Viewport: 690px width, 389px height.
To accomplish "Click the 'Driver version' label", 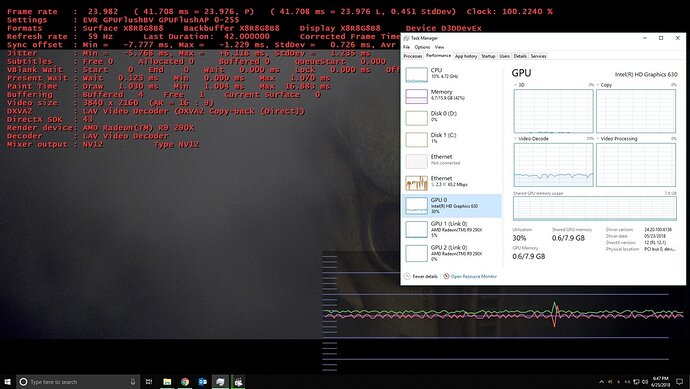I will pyautogui.click(x=619, y=230).
